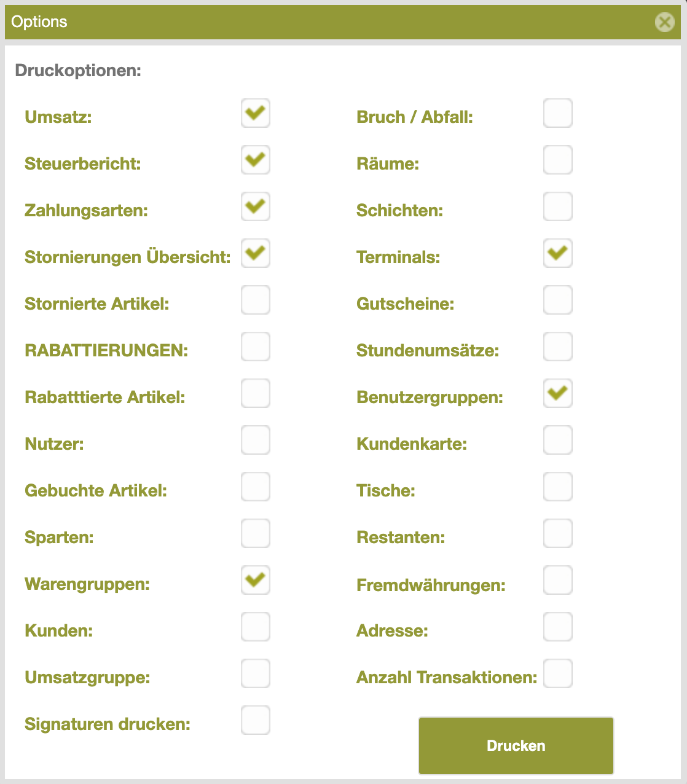Viewport: 687px width, 784px height.
Task: Enable the Gutscheine checkbox
Action: (558, 300)
